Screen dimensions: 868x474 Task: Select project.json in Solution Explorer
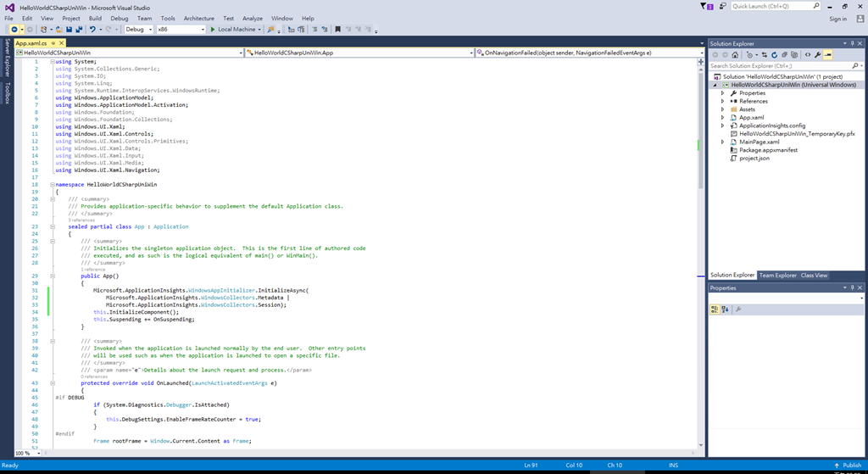point(754,159)
